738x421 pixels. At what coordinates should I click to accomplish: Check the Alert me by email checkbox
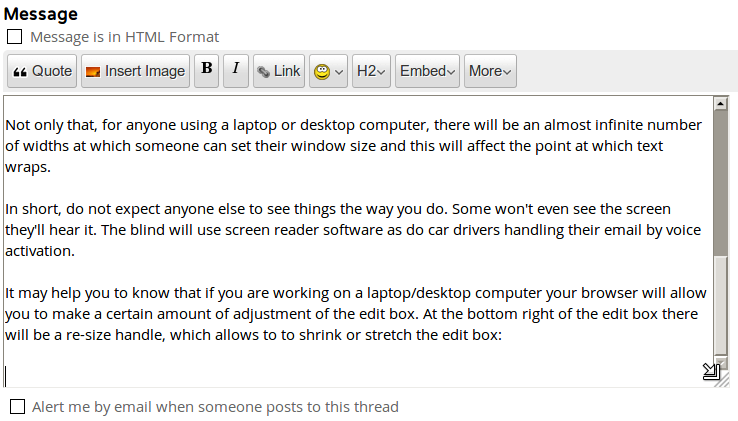click(x=17, y=407)
